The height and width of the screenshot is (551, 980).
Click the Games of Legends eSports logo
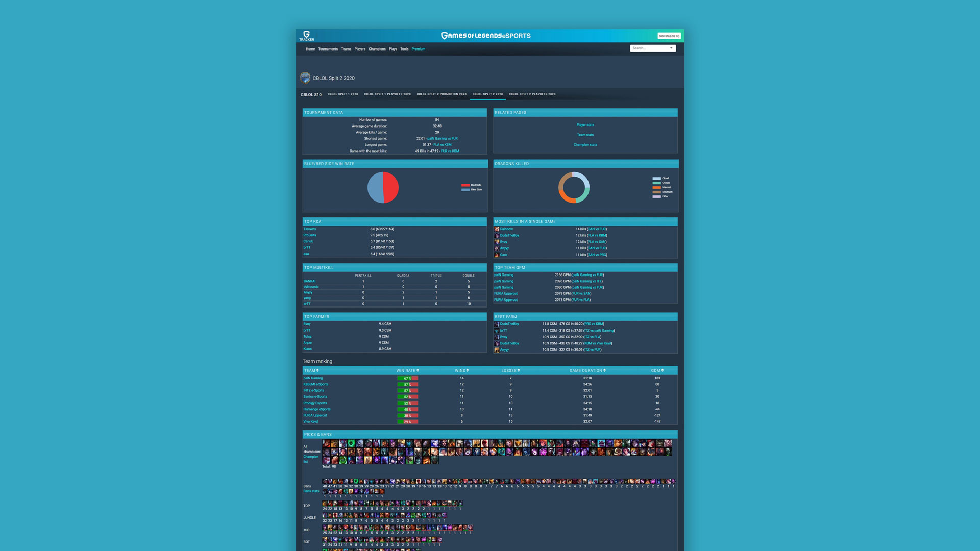(x=486, y=36)
